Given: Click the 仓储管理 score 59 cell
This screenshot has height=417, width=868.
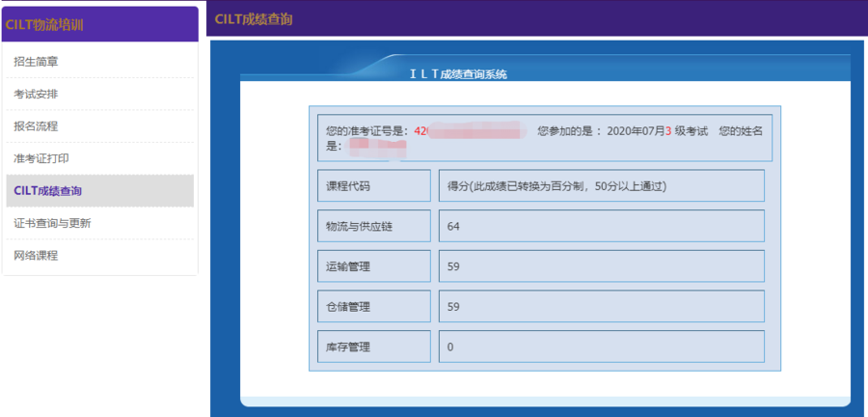Looking at the screenshot, I should point(602,306).
